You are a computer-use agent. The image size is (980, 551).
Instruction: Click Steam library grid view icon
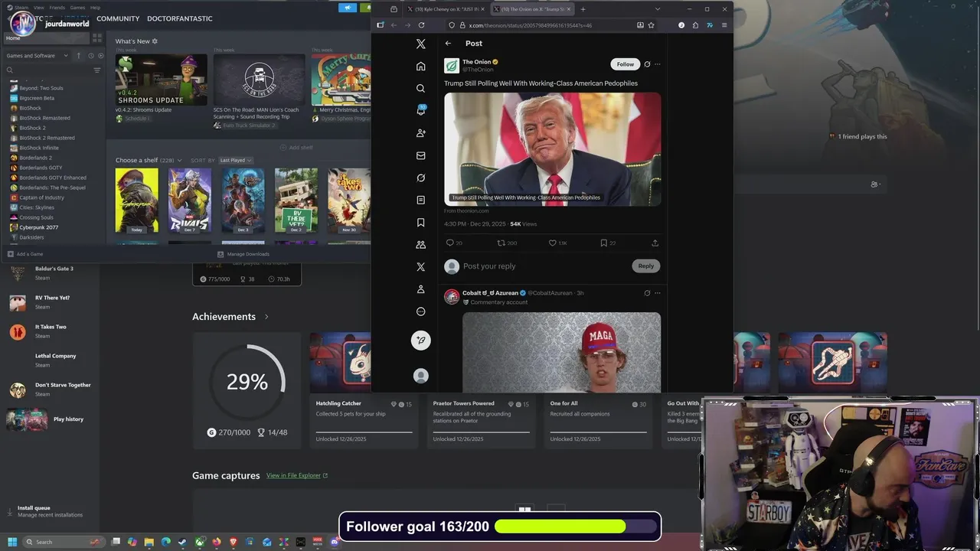[x=97, y=37]
